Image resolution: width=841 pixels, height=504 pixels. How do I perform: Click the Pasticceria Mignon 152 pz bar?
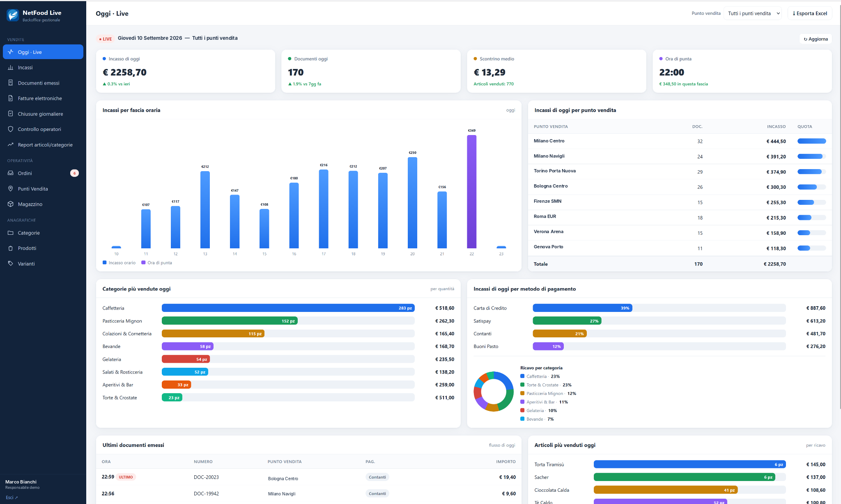pos(230,321)
